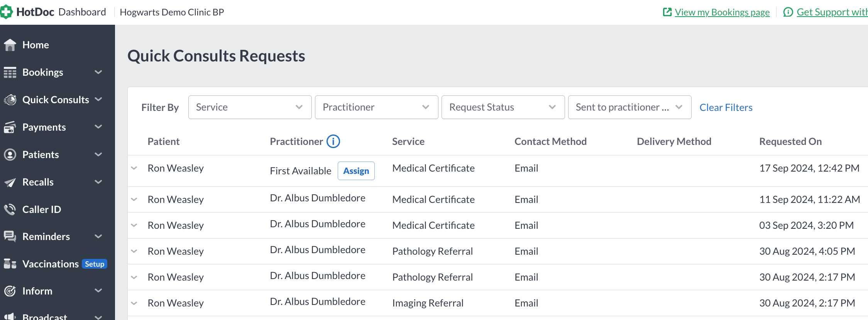This screenshot has width=868, height=320.
Task: Click Medical Certificate in the 17 Sep row
Action: 433,168
